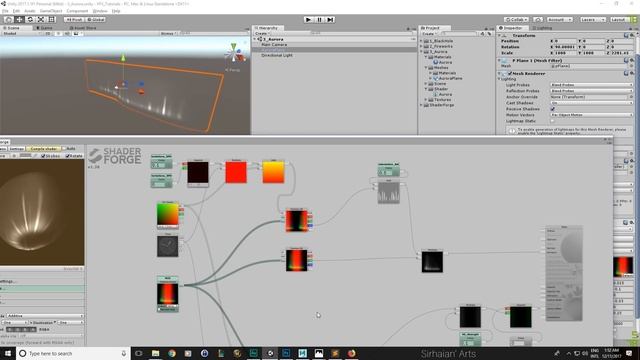Click the Play button
640x360 pixels.
pyautogui.click(x=309, y=19)
